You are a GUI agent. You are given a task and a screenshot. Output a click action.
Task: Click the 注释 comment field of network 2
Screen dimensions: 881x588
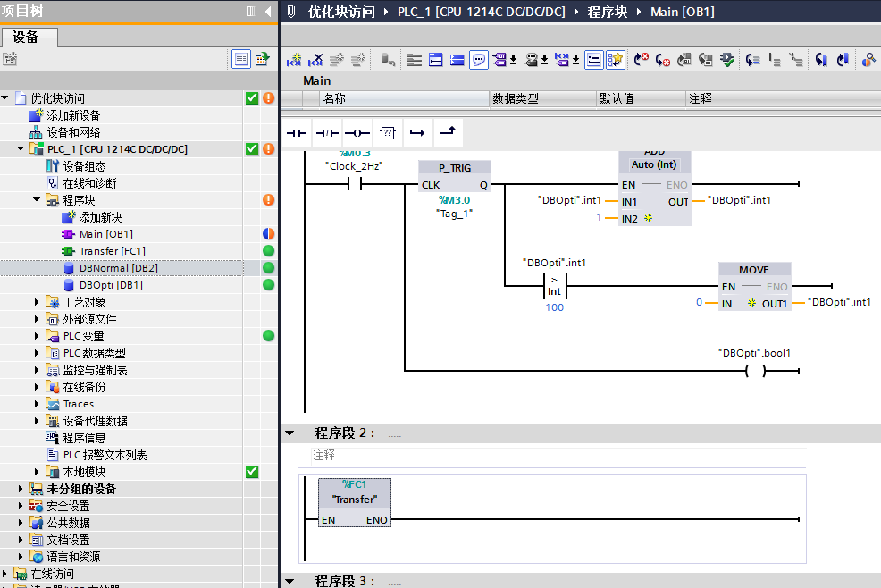click(324, 456)
